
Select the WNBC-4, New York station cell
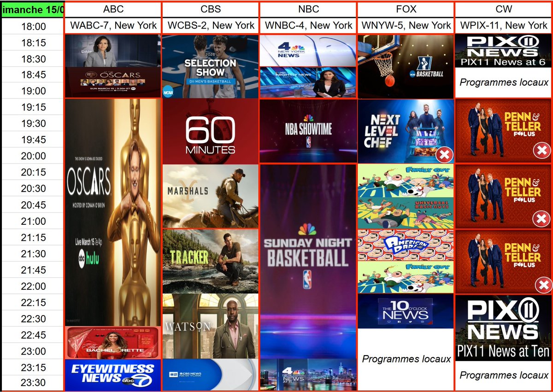308,25
